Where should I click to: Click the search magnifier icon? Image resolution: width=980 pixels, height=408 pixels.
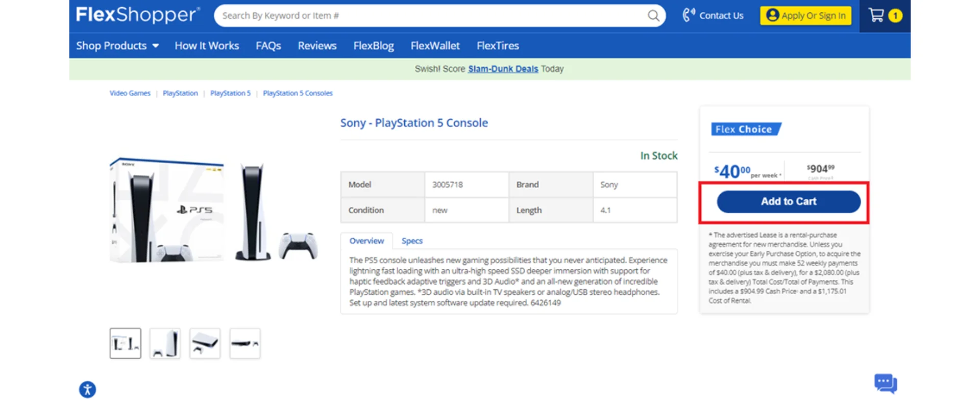[653, 15]
